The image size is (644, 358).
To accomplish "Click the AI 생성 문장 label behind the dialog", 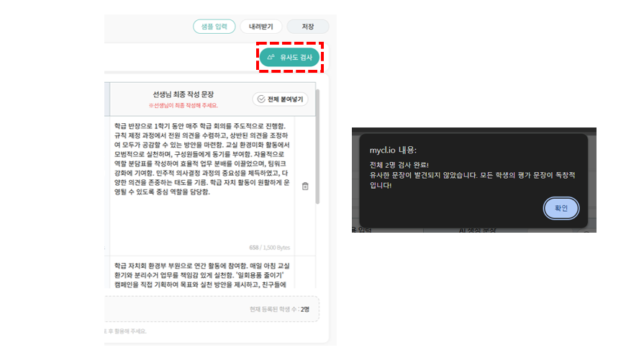I will point(477,231).
